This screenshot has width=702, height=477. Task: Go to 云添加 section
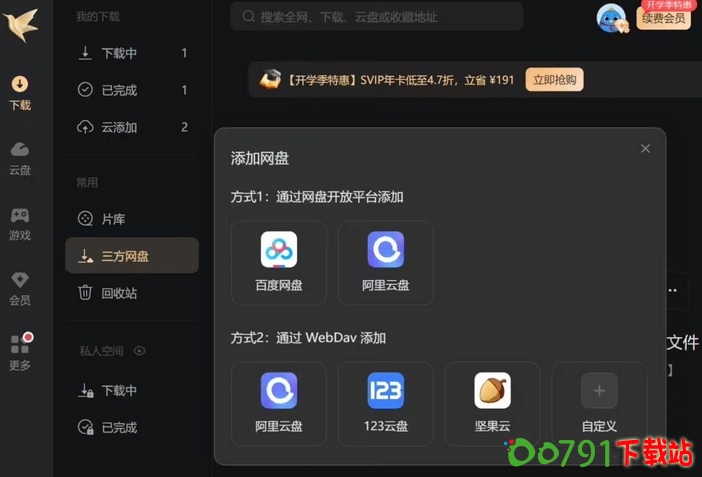(132, 127)
